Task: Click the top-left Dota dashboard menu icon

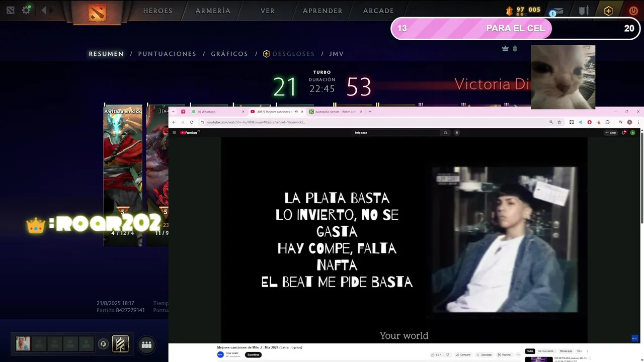Action: [10, 10]
